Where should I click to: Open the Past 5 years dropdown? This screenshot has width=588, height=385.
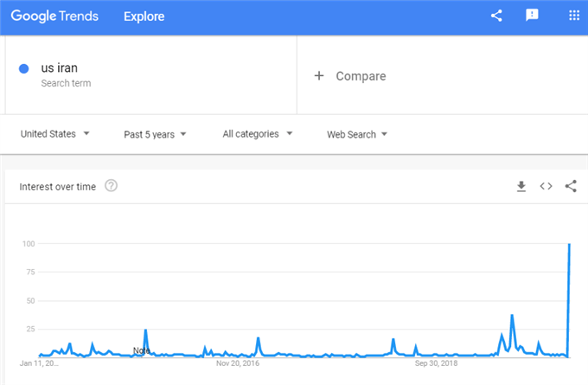(155, 134)
